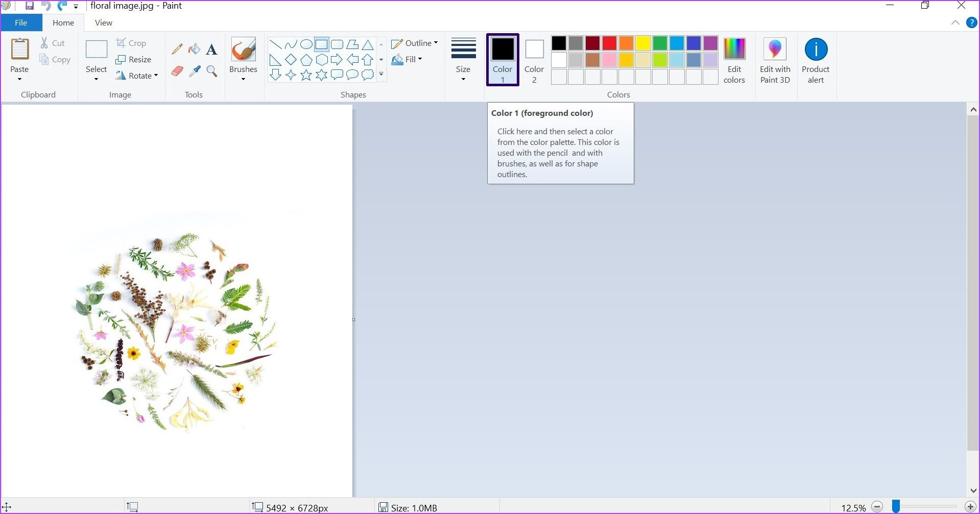The height and width of the screenshot is (514, 980).
Task: Select the Fill with color tool
Action: coord(195,49)
